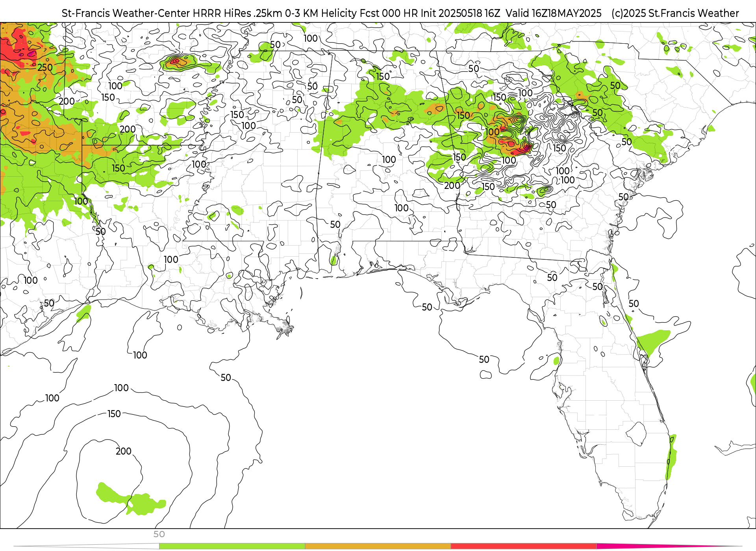The height and width of the screenshot is (551, 756).
Task: Select the green segment of the color bar
Action: [232, 546]
